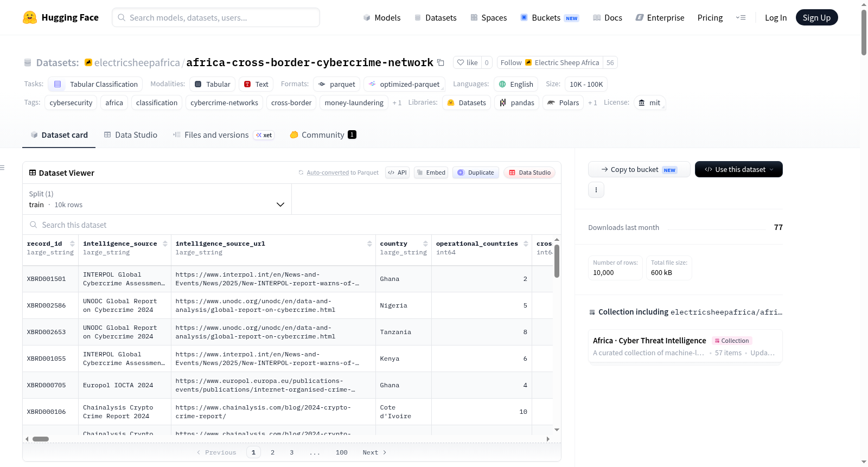Show one more hidden tag
868x467 pixels.
pyautogui.click(x=397, y=103)
